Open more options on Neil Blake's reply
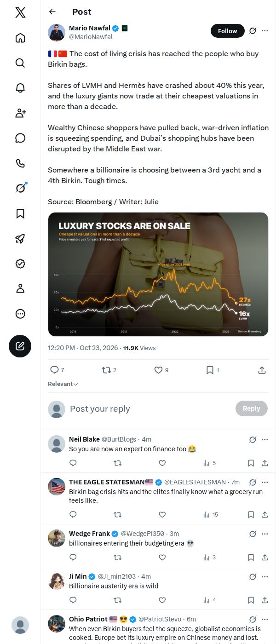This screenshot has width=276, height=644. (x=265, y=440)
